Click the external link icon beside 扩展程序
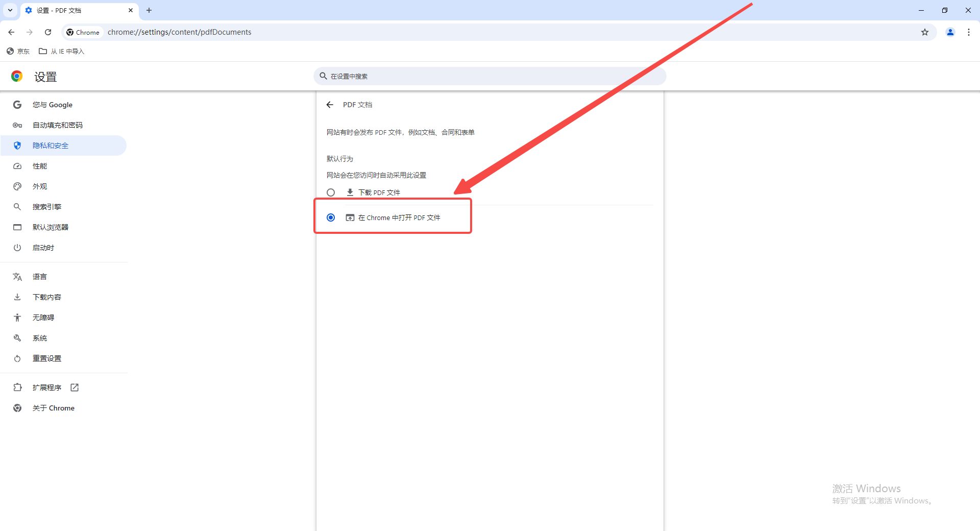 coord(75,388)
